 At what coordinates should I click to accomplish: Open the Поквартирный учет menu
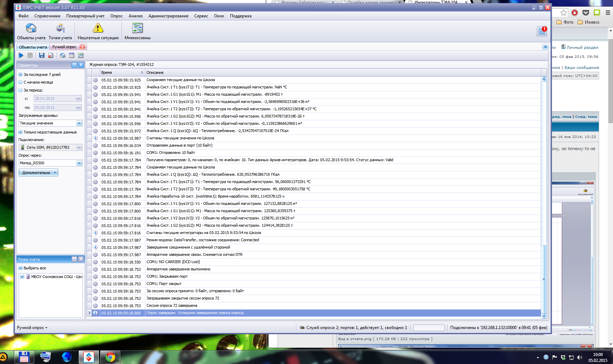coord(85,16)
